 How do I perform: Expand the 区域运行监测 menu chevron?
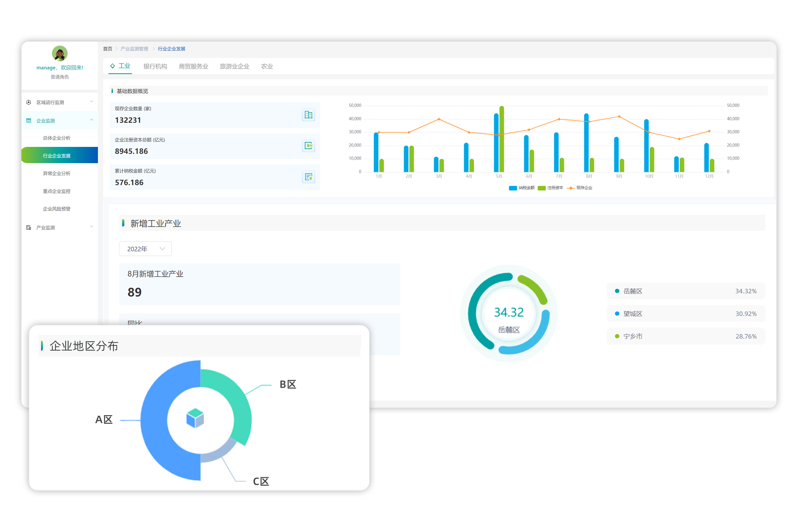(x=92, y=102)
